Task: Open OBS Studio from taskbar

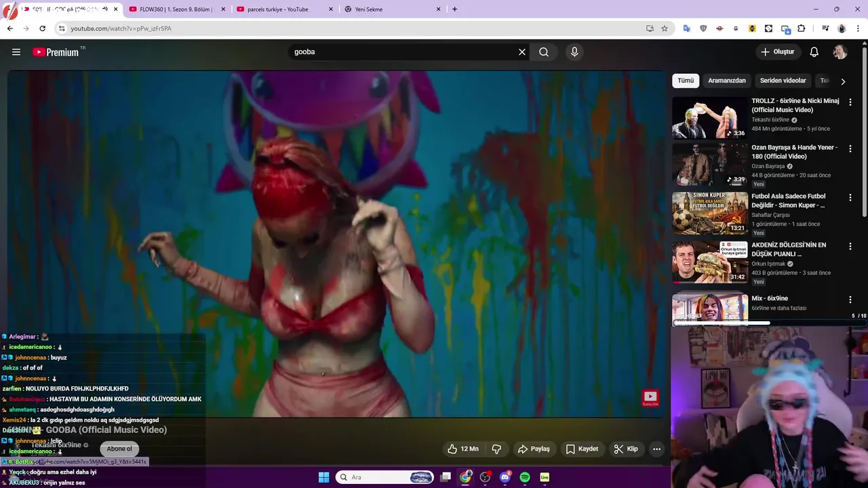Action: click(x=485, y=477)
